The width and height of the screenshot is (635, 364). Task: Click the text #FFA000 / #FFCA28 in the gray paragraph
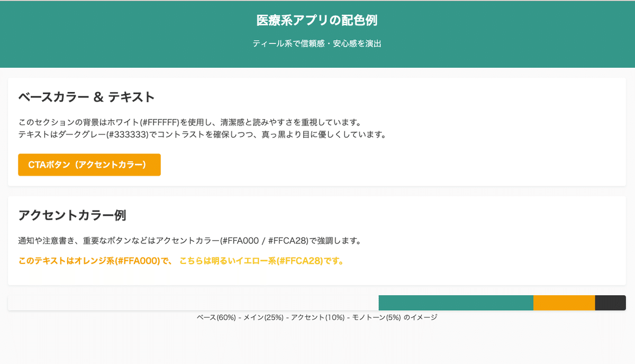click(266, 241)
